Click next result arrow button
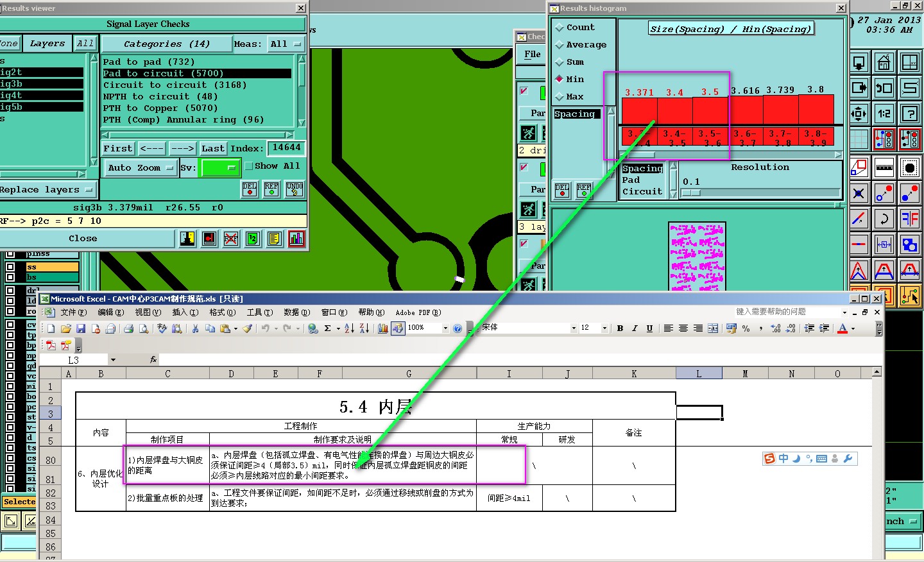Viewport: 924px width, 562px height. 182,148
